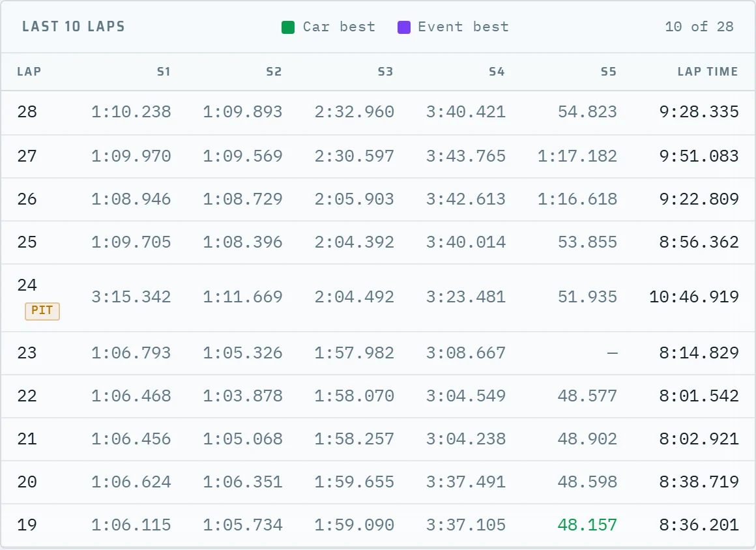Click S5 value 51.935
Viewport: 756px width, 550px height.
[x=587, y=297]
